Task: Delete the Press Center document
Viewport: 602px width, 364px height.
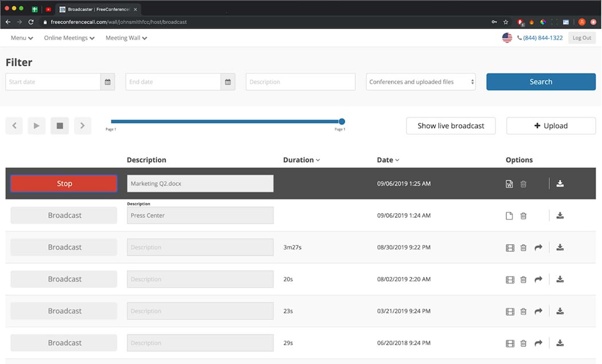Action: (x=523, y=215)
